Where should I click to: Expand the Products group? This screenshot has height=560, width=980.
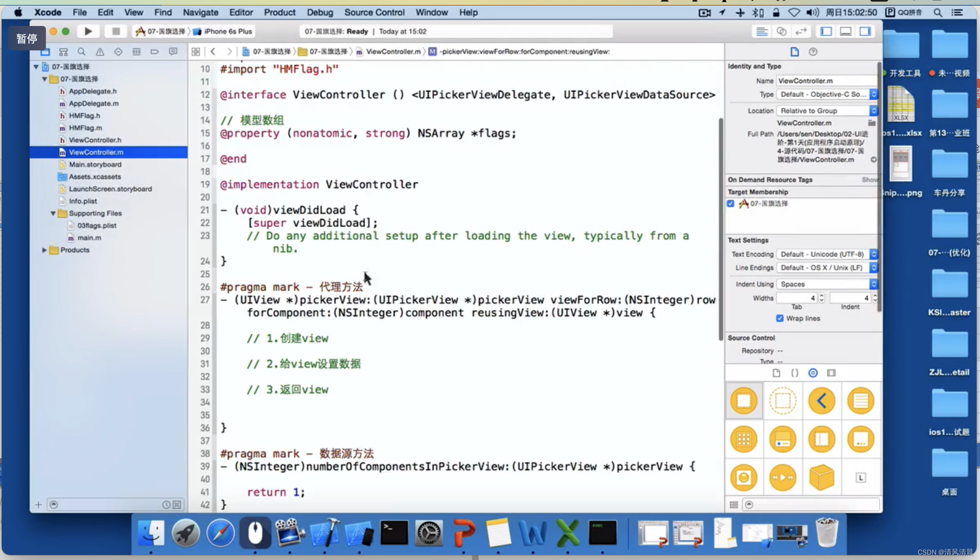click(44, 250)
